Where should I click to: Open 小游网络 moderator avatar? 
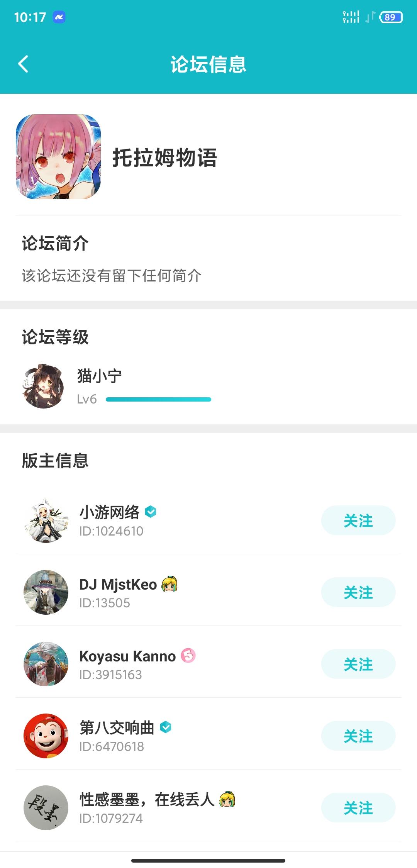(46, 520)
